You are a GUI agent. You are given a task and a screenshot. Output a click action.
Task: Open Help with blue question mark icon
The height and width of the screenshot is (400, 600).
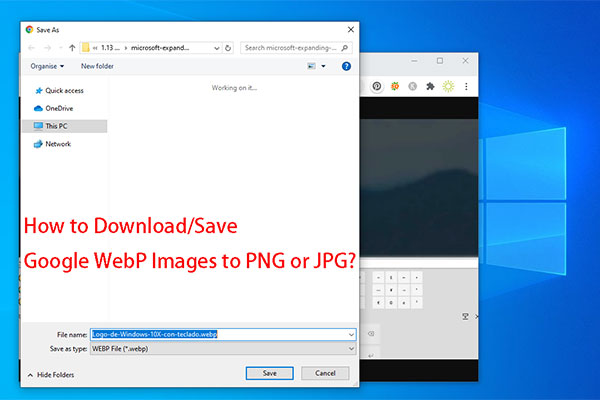point(346,66)
